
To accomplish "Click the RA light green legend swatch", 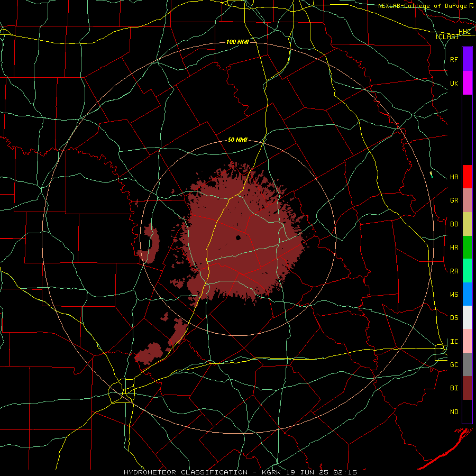I will coord(467,271).
